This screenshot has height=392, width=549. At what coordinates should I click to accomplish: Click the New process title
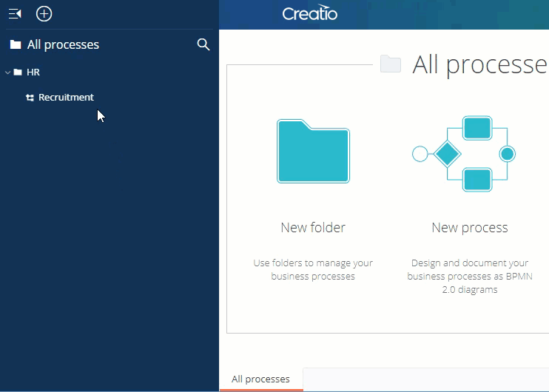click(470, 228)
